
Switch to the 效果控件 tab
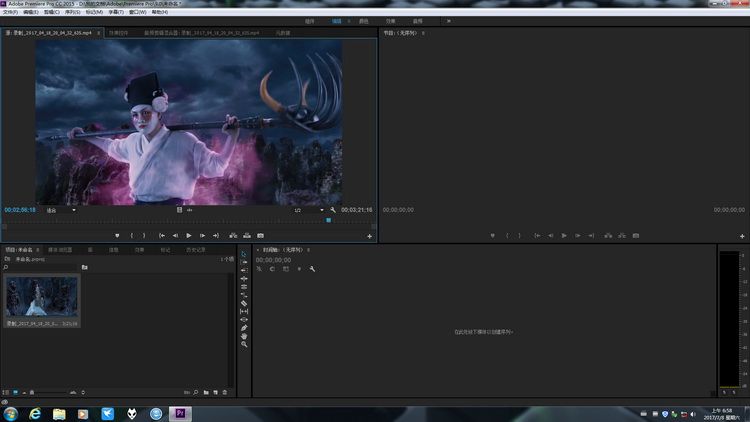[118, 33]
